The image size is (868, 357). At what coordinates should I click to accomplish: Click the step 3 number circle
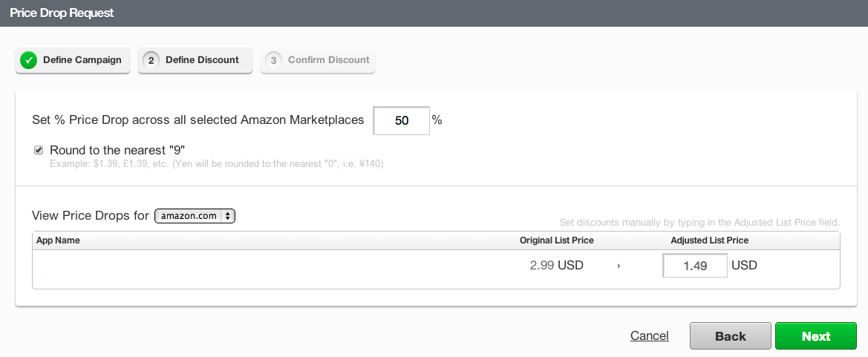pyautogui.click(x=273, y=60)
